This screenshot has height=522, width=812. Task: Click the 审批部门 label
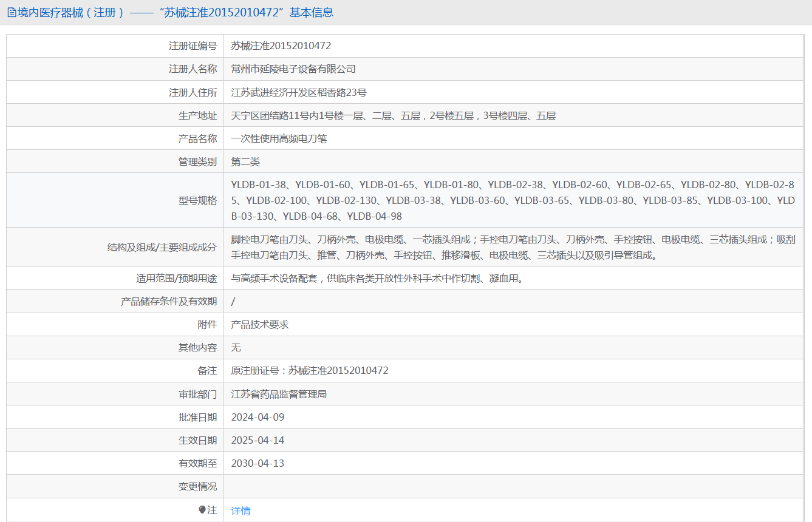(197, 395)
